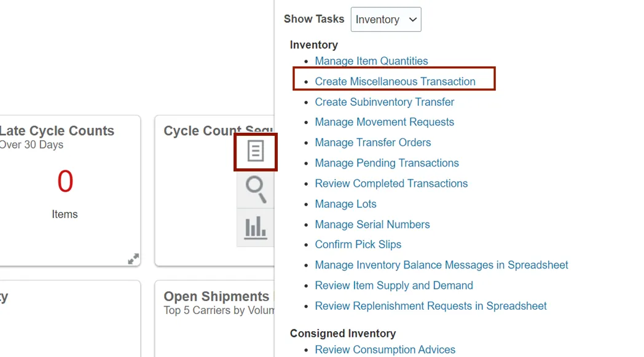
Task: Open the Show Tasks dropdown
Action: tap(386, 20)
